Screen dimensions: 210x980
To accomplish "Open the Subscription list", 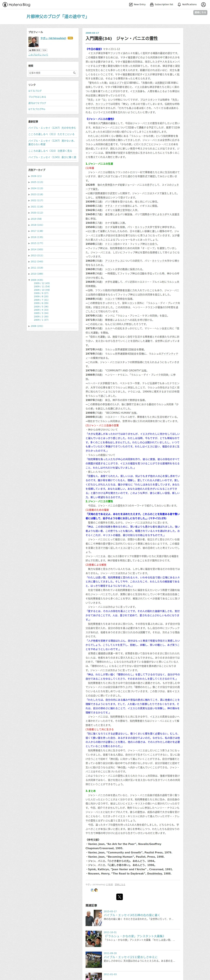I will point(162,5).
